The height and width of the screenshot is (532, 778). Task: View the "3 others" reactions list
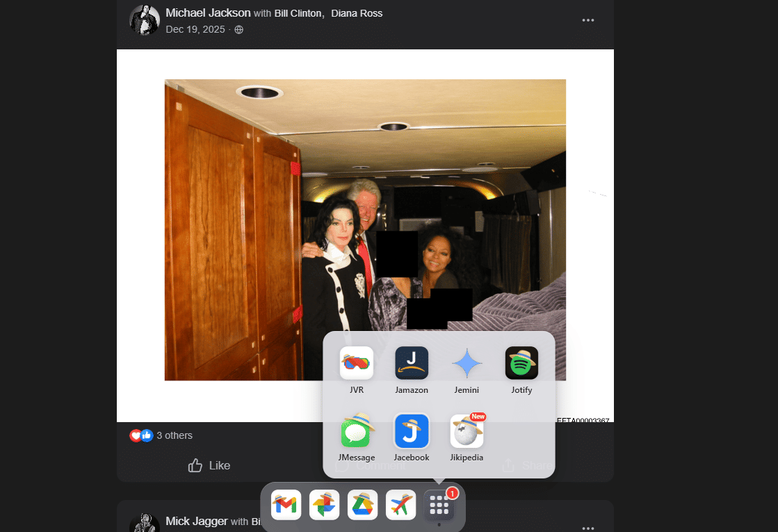coord(175,435)
